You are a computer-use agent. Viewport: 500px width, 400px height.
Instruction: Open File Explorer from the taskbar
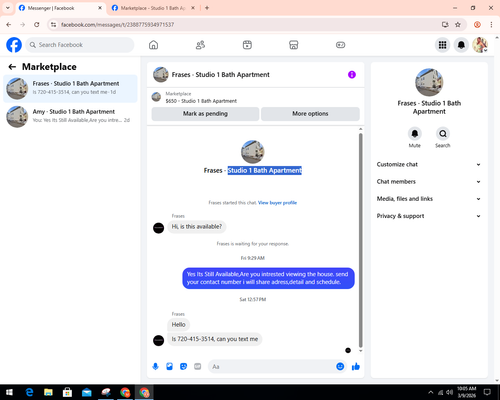click(x=48, y=392)
